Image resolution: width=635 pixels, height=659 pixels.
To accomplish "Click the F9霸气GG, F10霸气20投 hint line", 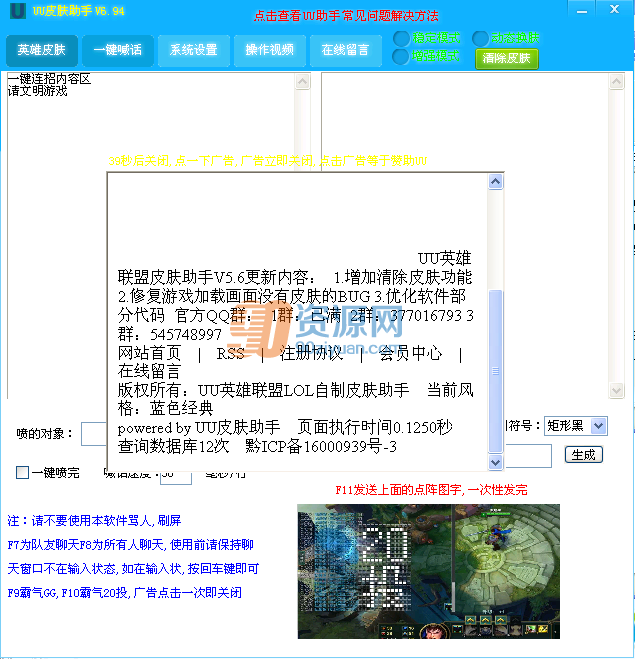I will click(x=124, y=593).
